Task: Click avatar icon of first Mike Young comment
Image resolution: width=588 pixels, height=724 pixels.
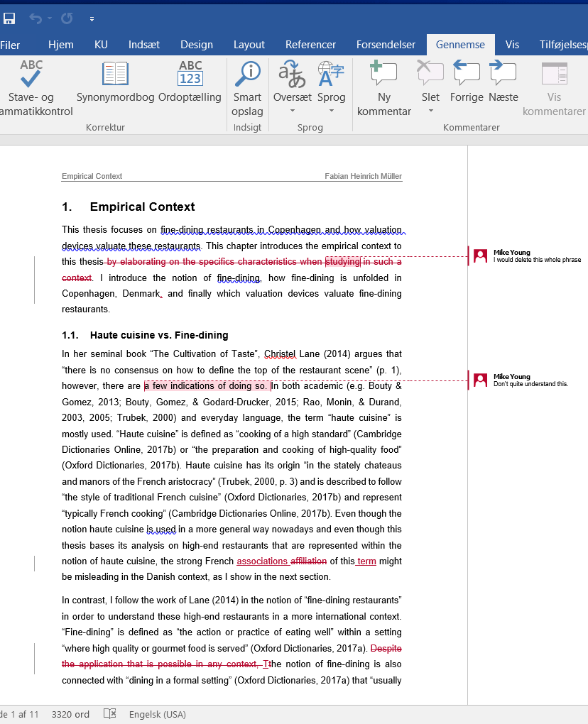Action: 480,256
